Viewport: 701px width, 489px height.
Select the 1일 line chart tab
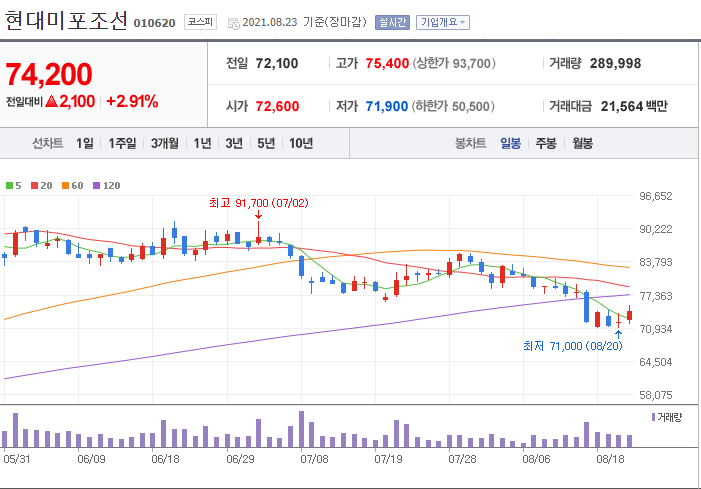(x=84, y=143)
